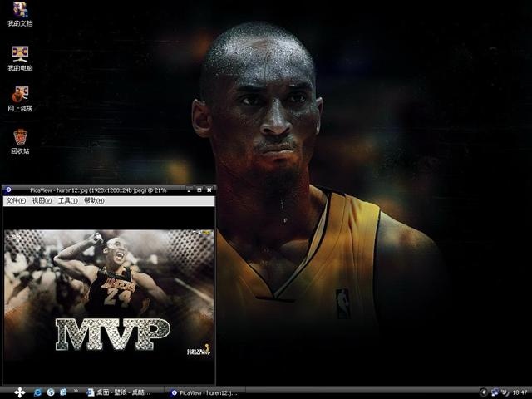Open the 帮助(H) menu
Image resolution: width=532 pixels, height=399 pixels.
click(94, 200)
